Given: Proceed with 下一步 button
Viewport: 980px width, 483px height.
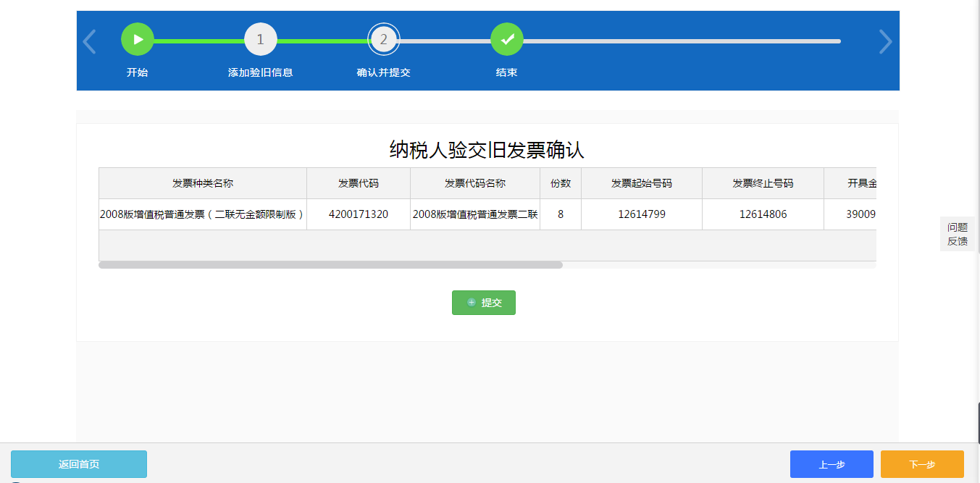Looking at the screenshot, I should pyautogui.click(x=922, y=464).
